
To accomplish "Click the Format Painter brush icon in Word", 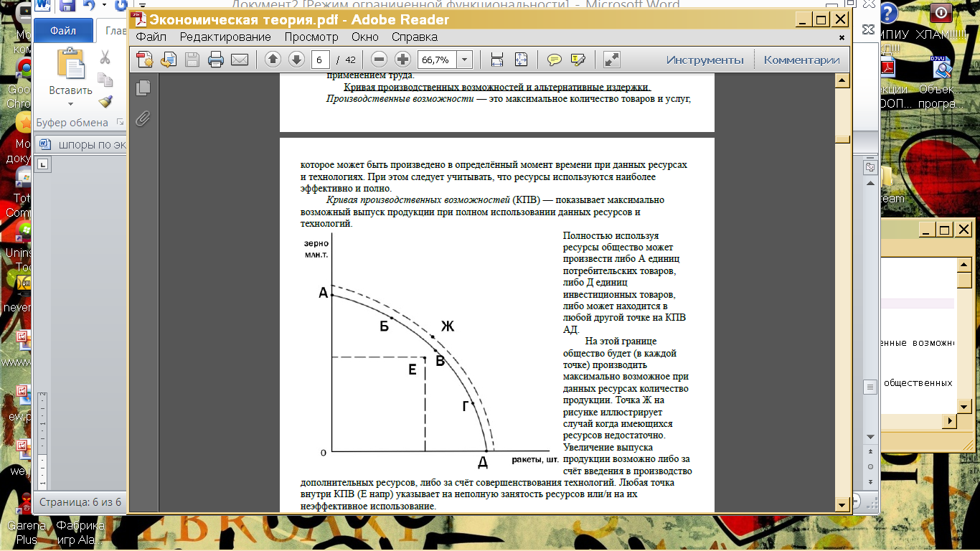I will tap(105, 102).
